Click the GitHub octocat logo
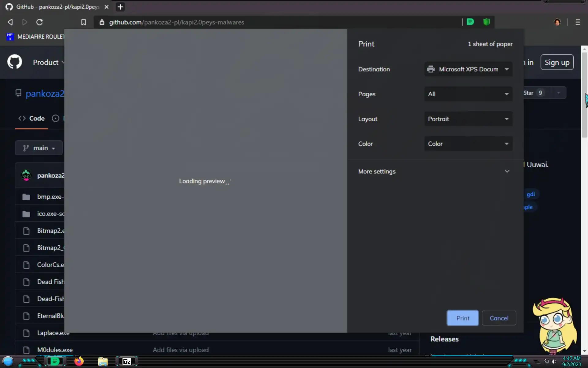Image resolution: width=588 pixels, height=368 pixels. tap(15, 62)
